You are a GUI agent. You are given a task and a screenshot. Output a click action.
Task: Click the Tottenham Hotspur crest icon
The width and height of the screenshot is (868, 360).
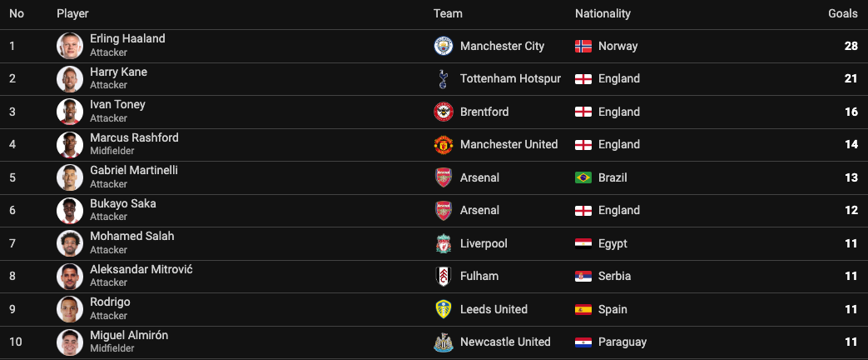[443, 79]
